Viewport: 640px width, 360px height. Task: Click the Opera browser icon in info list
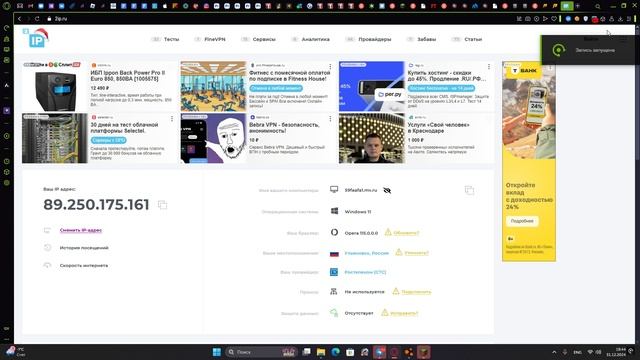tap(334, 232)
